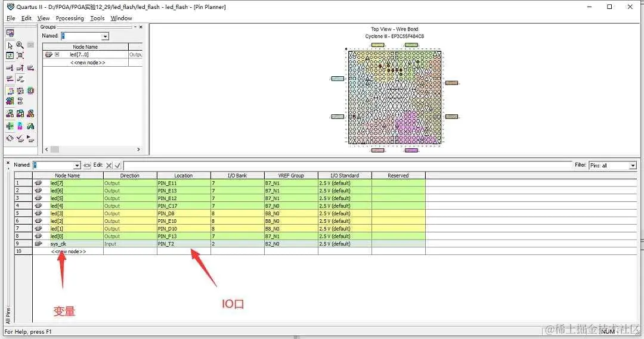Viewport: 644px width, 339px height.
Task: Click the pin icon with down arrow
Action: pyautogui.click(x=10, y=68)
